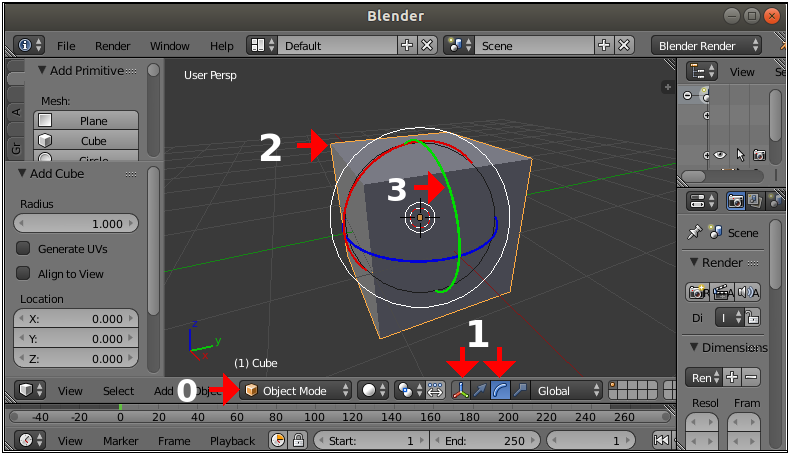
Task: Open the Scene browse selector
Action: pos(459,45)
